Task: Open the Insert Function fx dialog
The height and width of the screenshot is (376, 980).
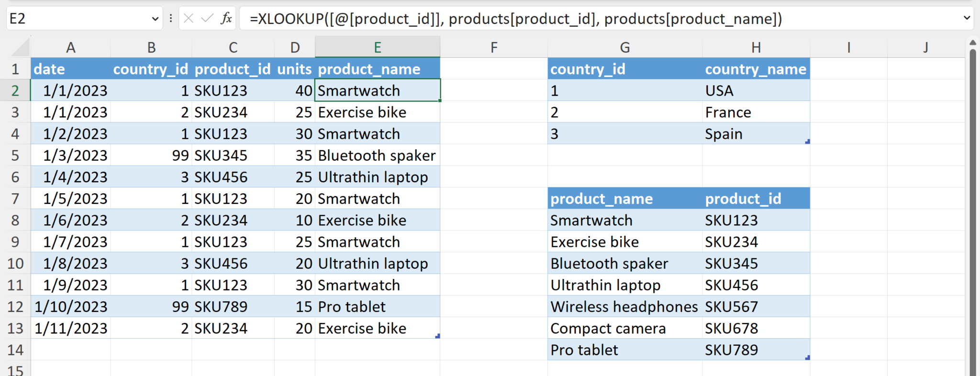Action: tap(226, 19)
